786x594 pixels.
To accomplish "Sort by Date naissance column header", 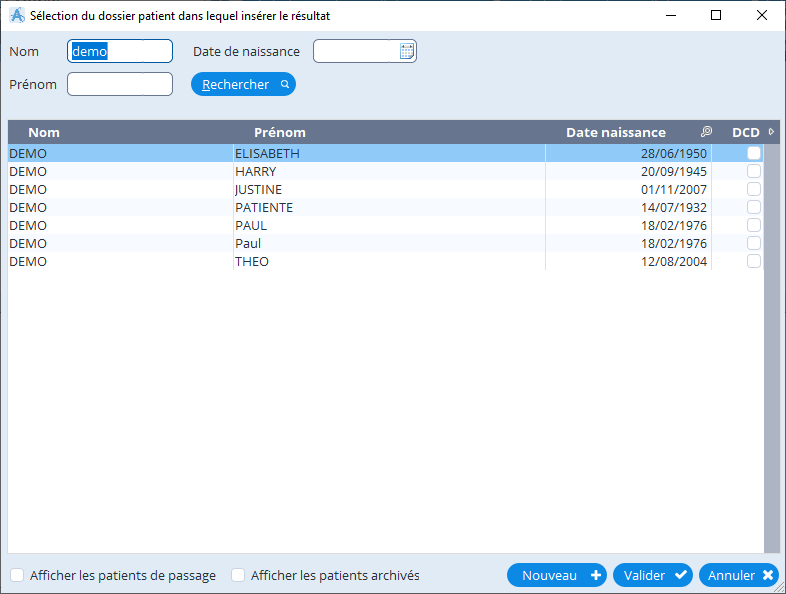I will [x=615, y=132].
